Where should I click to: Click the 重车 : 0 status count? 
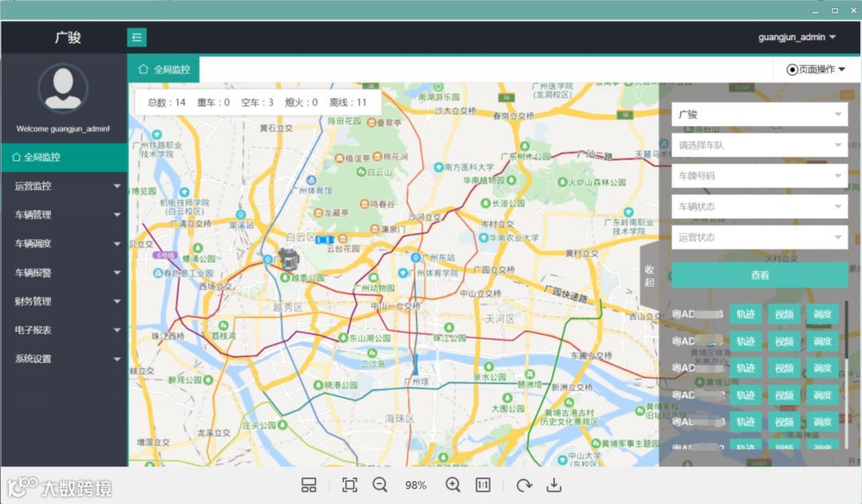coord(213,103)
